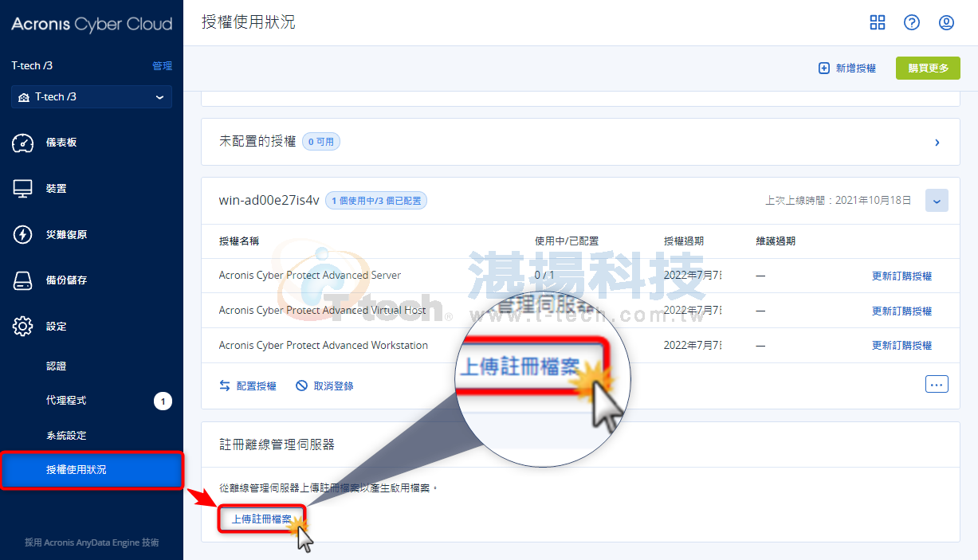This screenshot has height=560, width=978.
Task: Click 採用 Acronis AnyData Engine 技術 footer text
Action: pos(92,542)
